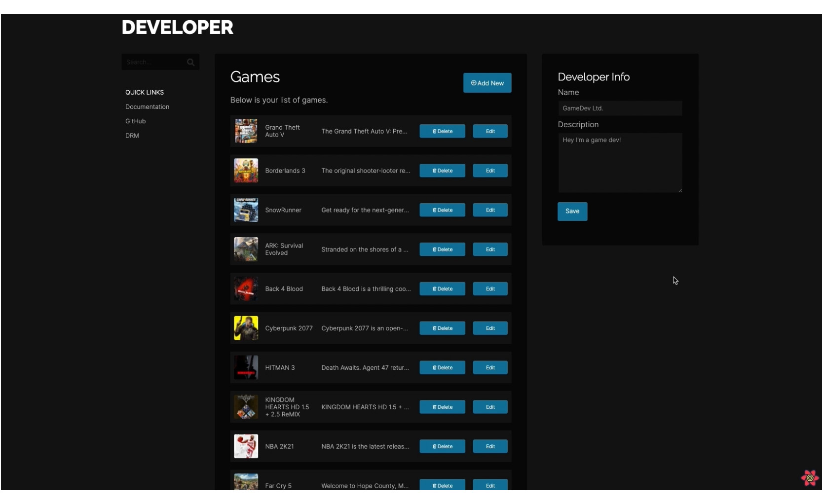The width and height of the screenshot is (823, 504).
Task: Click Grand Theft Auto V cover thumbnail
Action: tap(246, 131)
